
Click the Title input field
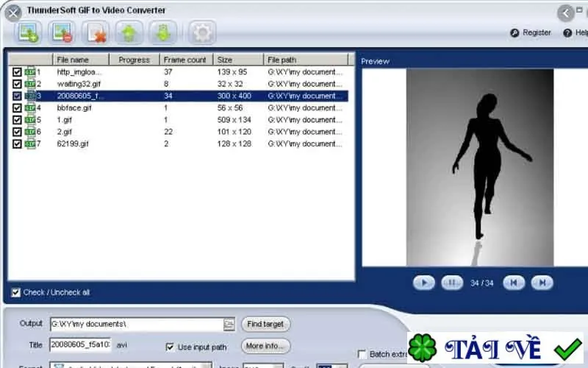coord(80,344)
